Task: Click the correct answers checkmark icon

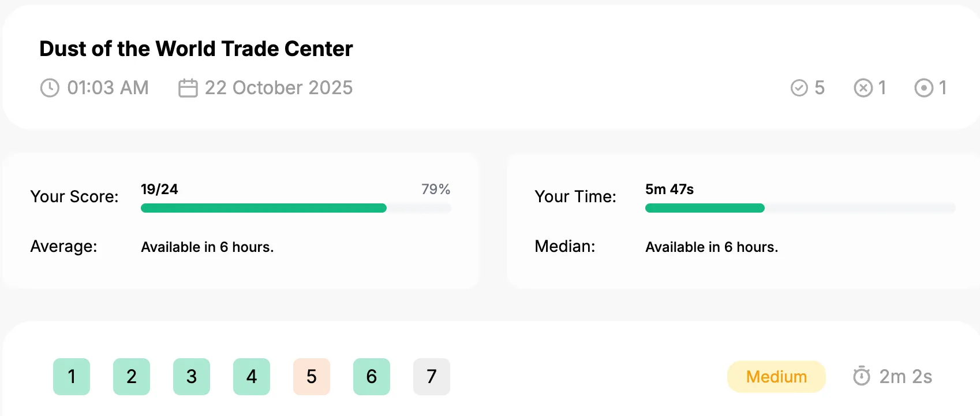Action: click(x=799, y=88)
